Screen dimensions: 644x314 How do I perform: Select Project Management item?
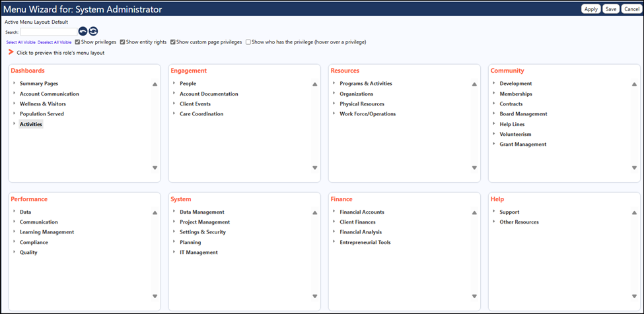point(205,222)
